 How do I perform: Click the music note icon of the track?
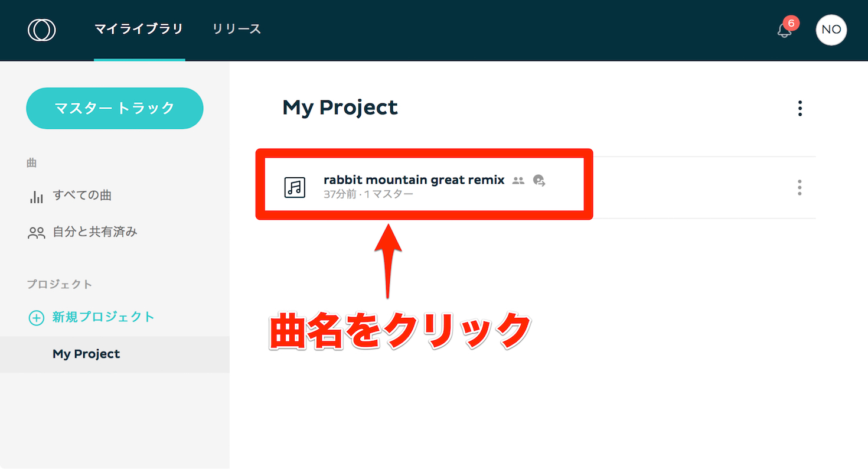click(295, 187)
